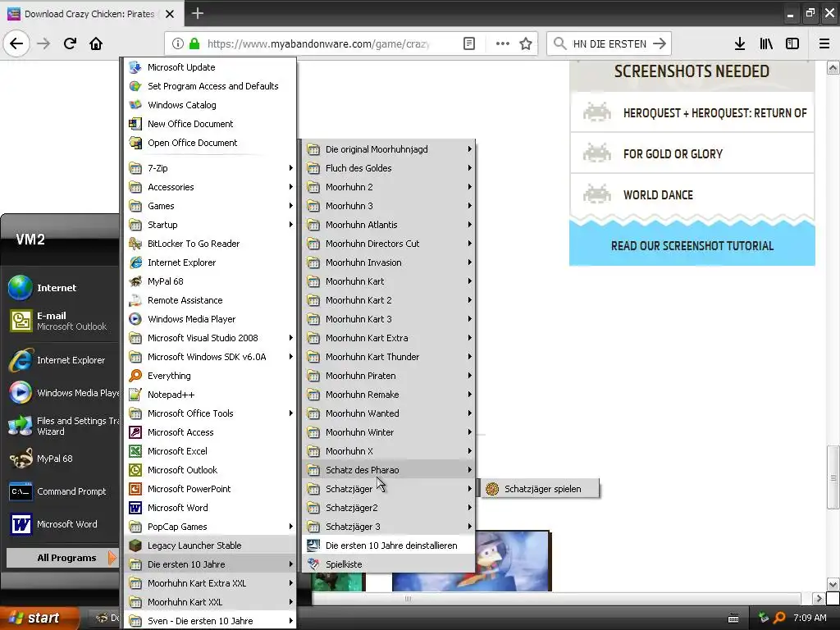Click the browser search field
Viewport: 840px width, 630px height.
[609, 43]
